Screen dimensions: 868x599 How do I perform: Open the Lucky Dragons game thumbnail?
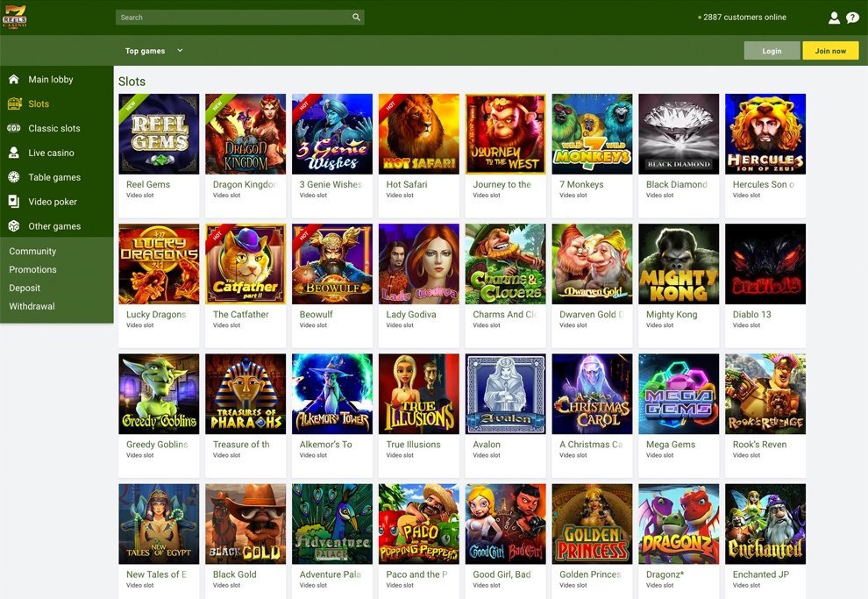tap(159, 264)
